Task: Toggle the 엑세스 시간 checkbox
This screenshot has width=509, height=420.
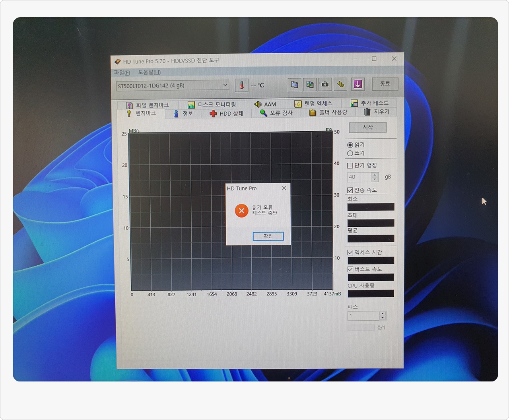Action: coord(350,253)
